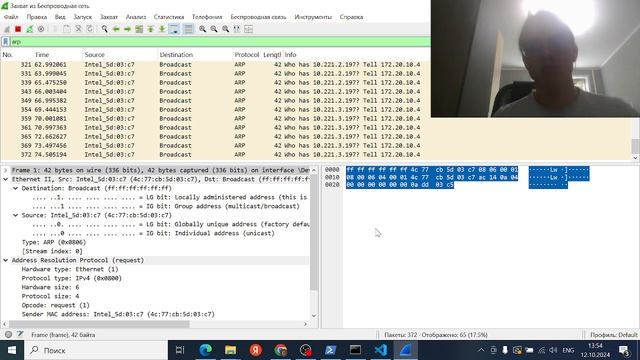640x360 pixels.
Task: Go forward in packet history with the right green arrow
Action: point(127,29)
